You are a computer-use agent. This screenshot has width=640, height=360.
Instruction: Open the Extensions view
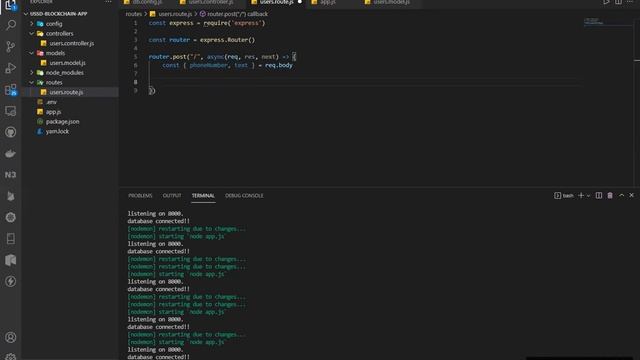pos(11,89)
